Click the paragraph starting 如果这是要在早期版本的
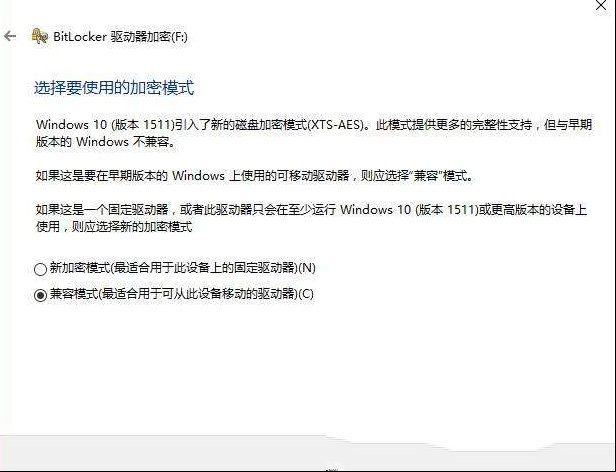 pos(255,176)
